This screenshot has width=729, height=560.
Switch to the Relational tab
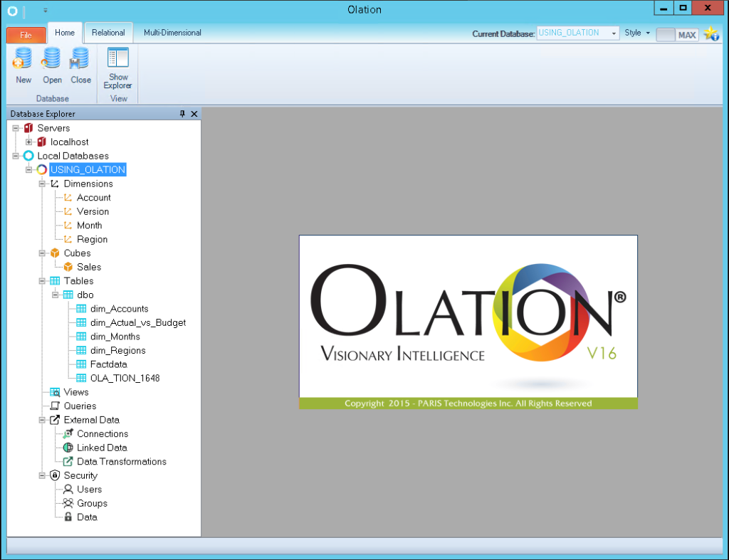click(x=108, y=32)
